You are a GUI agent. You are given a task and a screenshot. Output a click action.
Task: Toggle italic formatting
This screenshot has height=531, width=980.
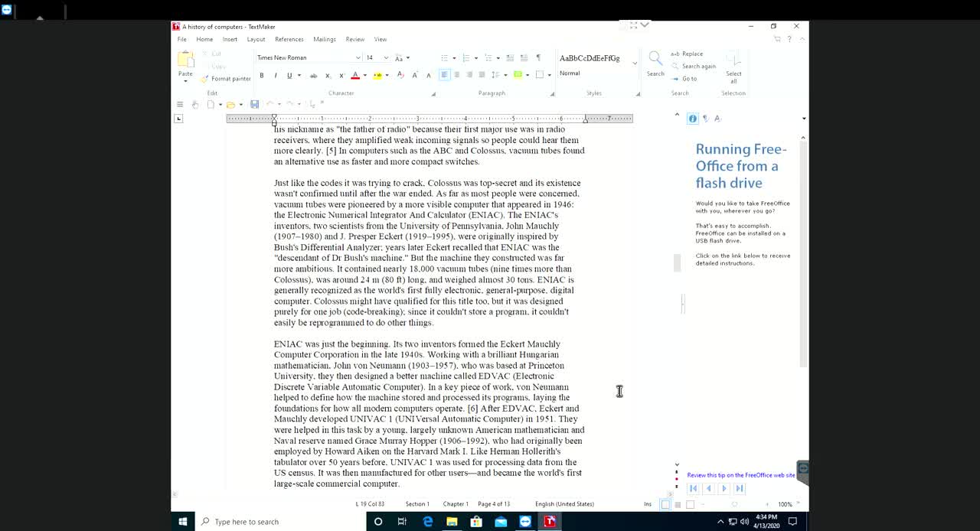click(x=275, y=75)
